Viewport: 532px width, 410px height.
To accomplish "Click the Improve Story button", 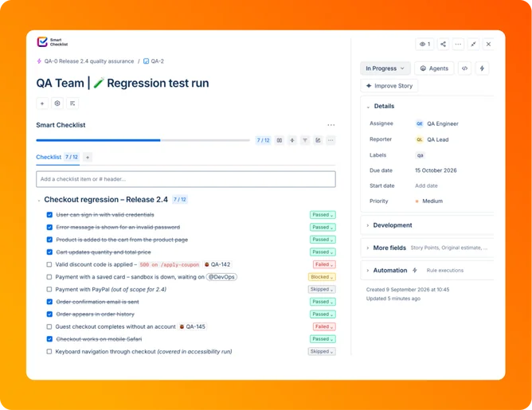I will [x=389, y=86].
